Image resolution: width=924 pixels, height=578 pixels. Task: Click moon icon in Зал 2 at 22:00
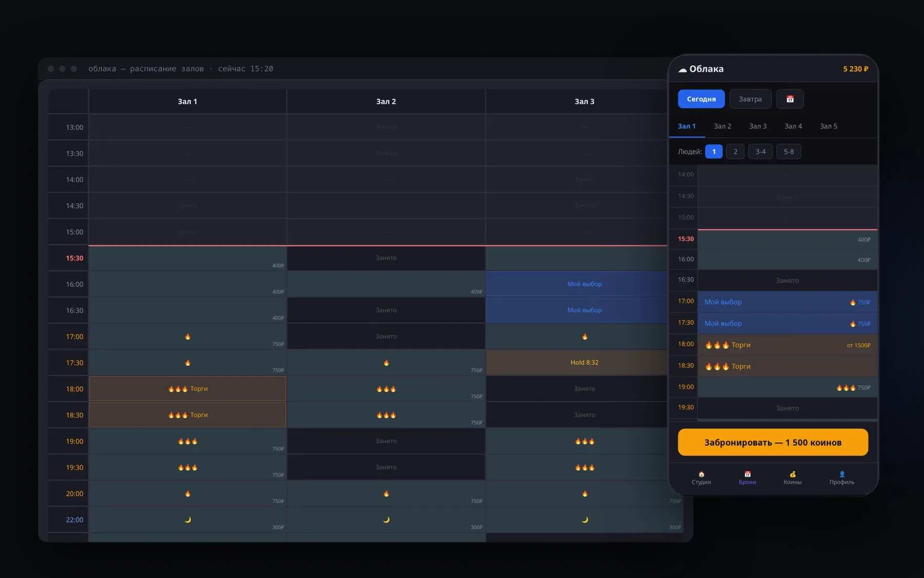(x=386, y=520)
